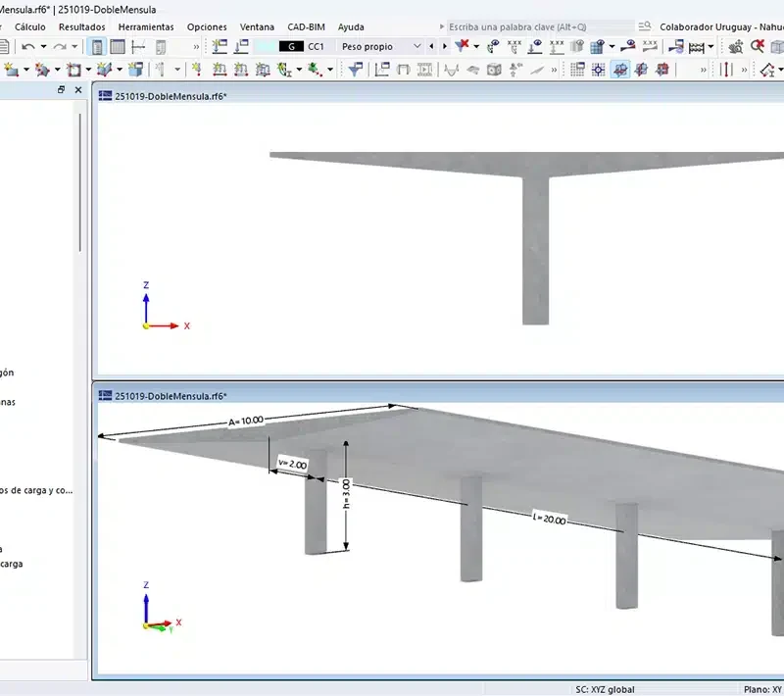Undock the navigator panel
The height and width of the screenshot is (696, 784).
[61, 89]
